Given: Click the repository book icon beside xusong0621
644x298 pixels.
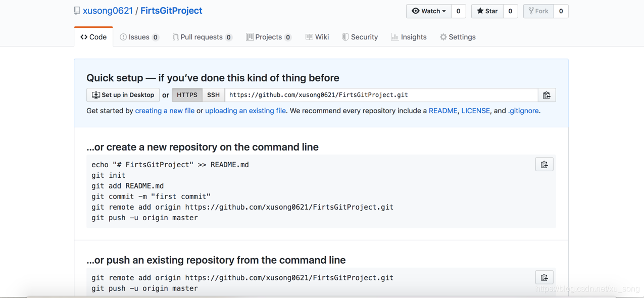Looking at the screenshot, I should pos(77,11).
